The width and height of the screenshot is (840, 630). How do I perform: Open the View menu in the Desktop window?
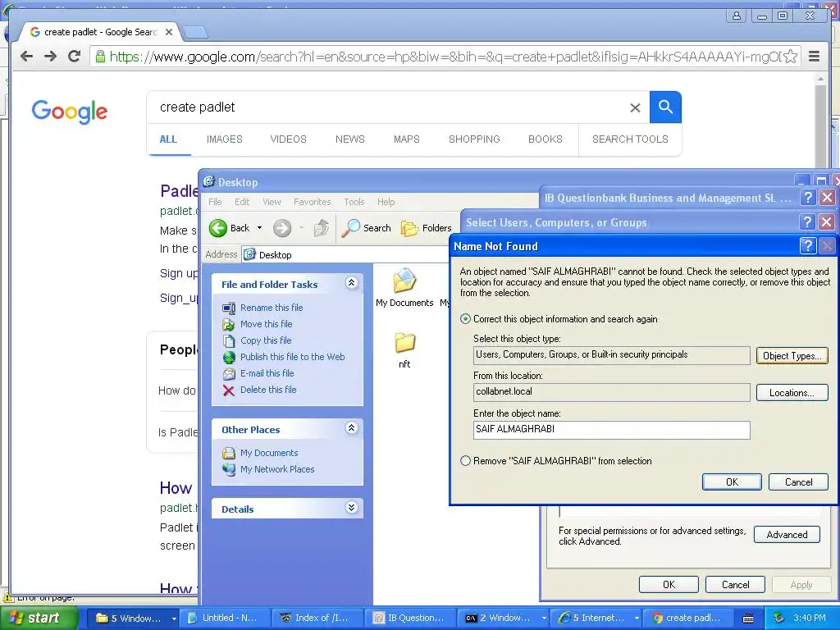point(272,202)
